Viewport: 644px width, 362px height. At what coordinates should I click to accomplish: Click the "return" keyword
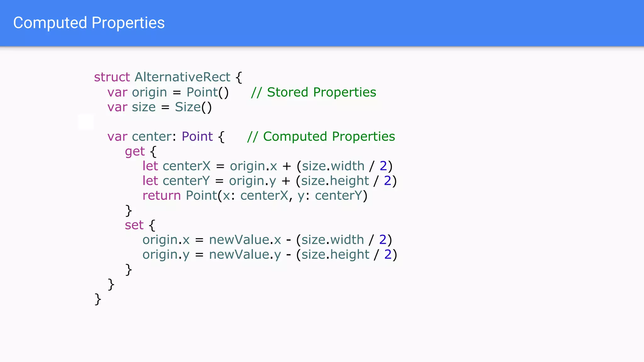tap(162, 196)
